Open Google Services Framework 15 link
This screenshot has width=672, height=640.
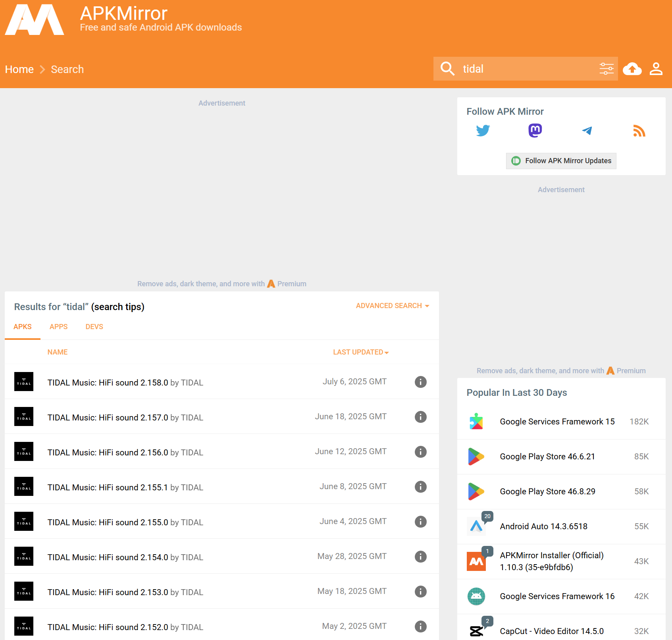pos(557,422)
